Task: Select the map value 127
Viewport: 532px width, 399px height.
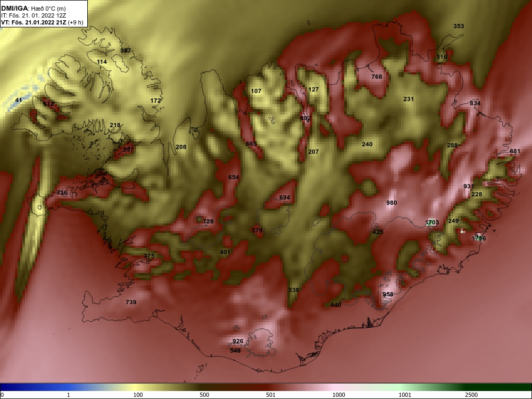Action: (313, 89)
